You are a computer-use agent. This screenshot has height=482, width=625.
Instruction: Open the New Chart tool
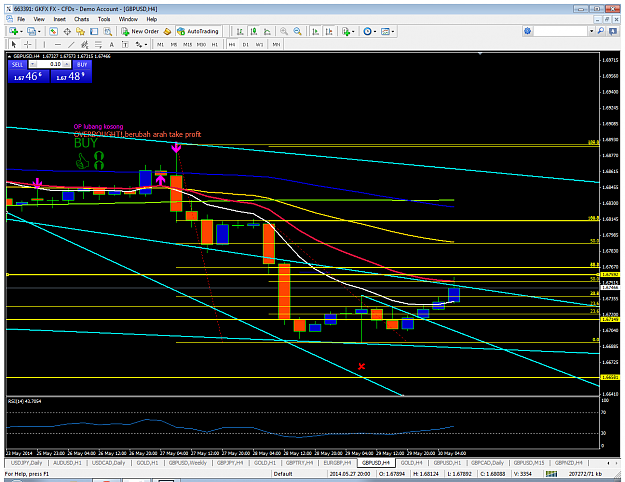click(x=14, y=31)
